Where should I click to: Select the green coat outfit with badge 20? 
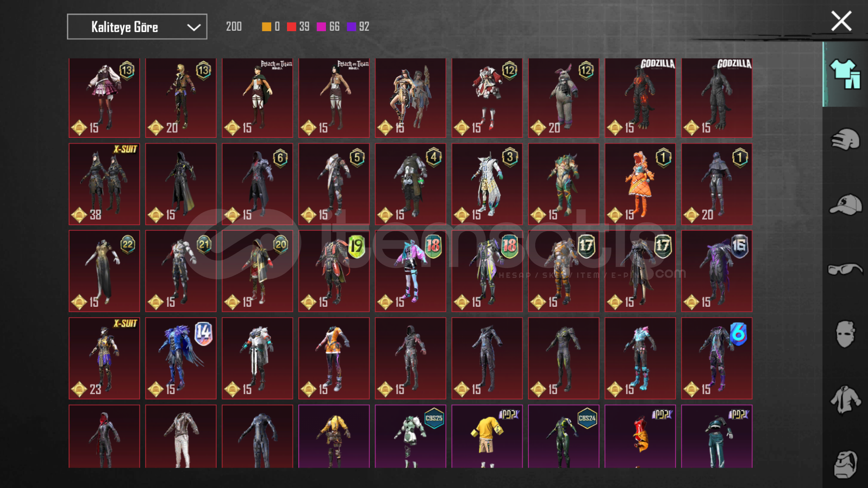257,271
